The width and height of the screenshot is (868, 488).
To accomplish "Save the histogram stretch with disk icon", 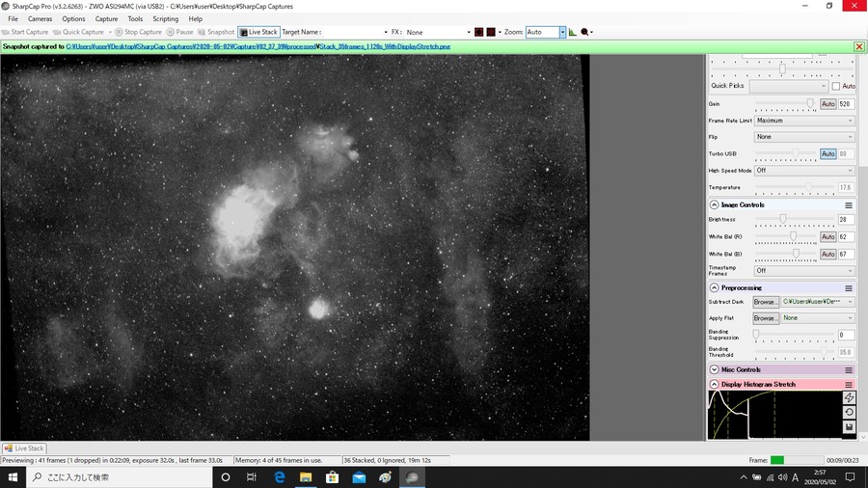I will (849, 426).
